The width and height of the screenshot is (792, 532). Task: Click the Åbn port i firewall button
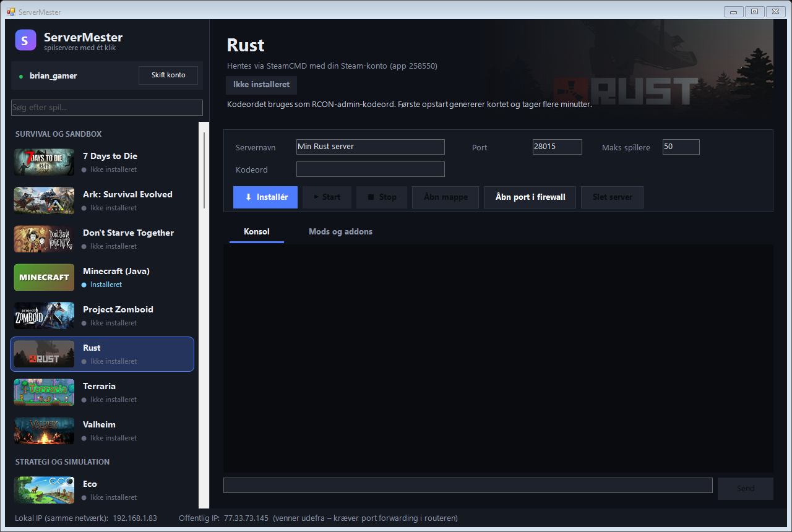(x=530, y=197)
